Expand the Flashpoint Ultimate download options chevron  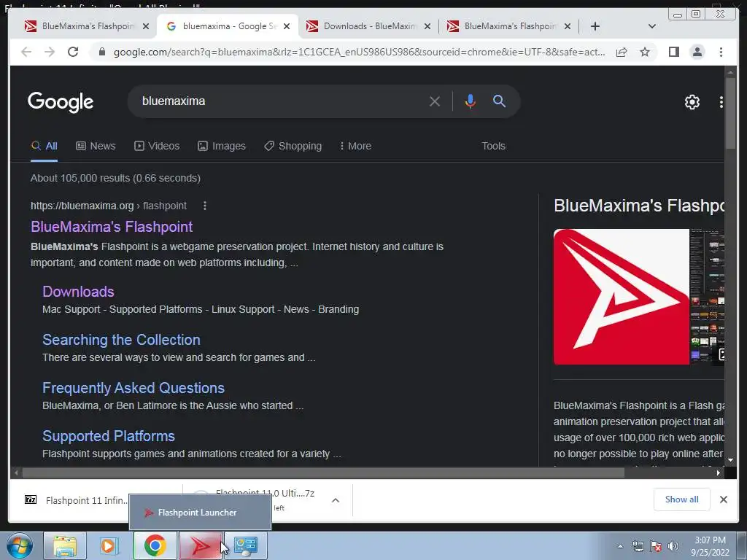[336, 500]
